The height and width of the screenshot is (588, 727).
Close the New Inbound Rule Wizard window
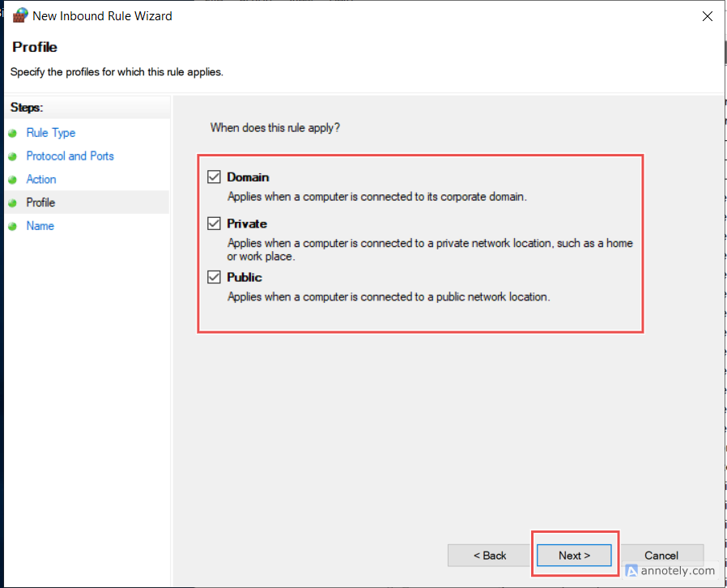click(x=707, y=15)
